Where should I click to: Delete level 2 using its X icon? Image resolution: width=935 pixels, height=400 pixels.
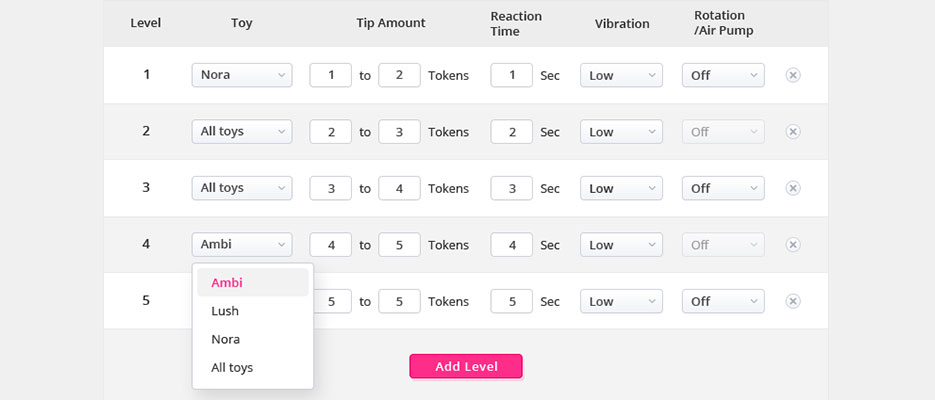coord(793,132)
